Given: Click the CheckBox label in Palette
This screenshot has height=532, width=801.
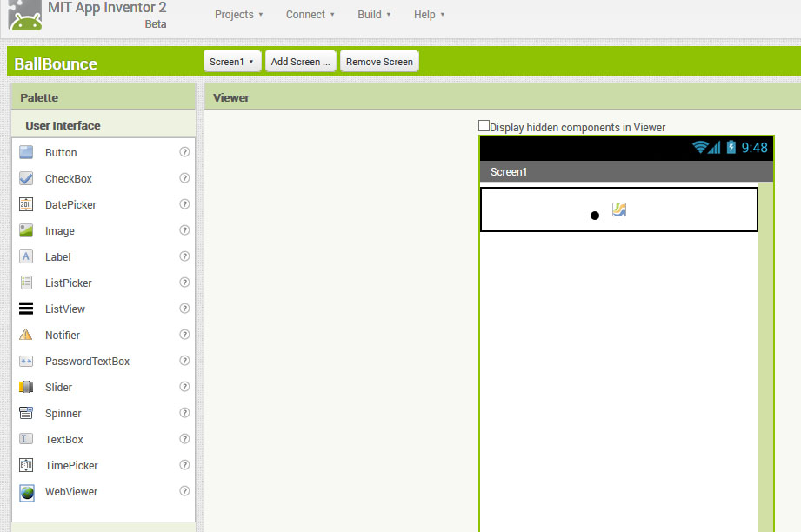Looking at the screenshot, I should tap(69, 179).
